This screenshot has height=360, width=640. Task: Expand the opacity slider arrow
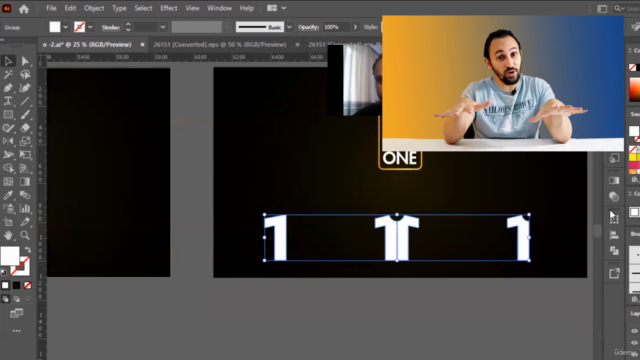[355, 27]
